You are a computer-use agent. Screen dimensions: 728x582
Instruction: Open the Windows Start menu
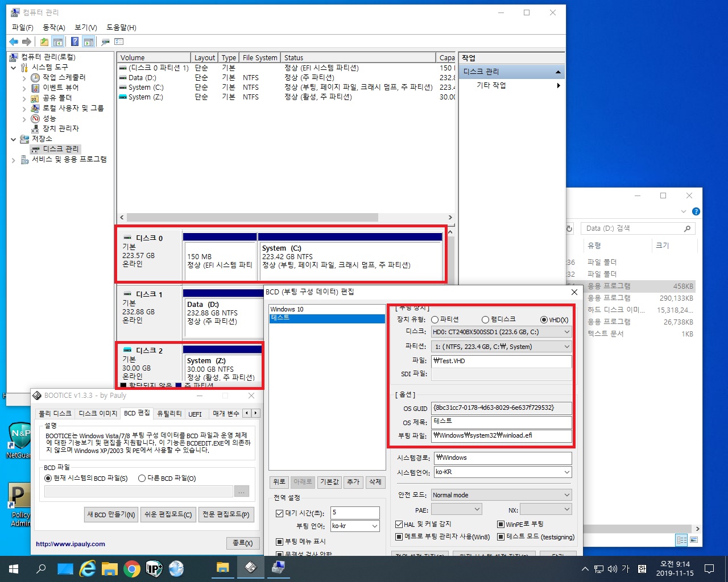click(14, 568)
